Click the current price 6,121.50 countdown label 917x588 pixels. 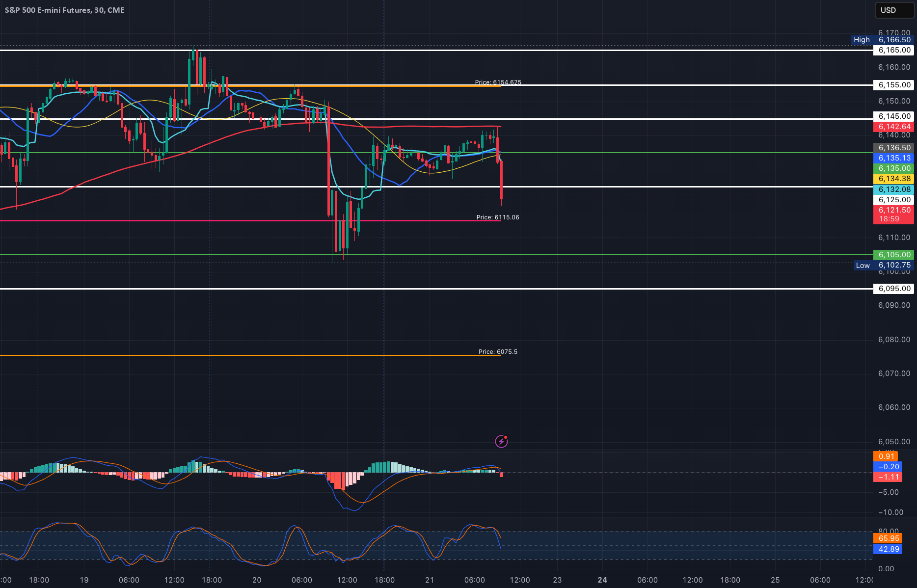[x=894, y=214]
